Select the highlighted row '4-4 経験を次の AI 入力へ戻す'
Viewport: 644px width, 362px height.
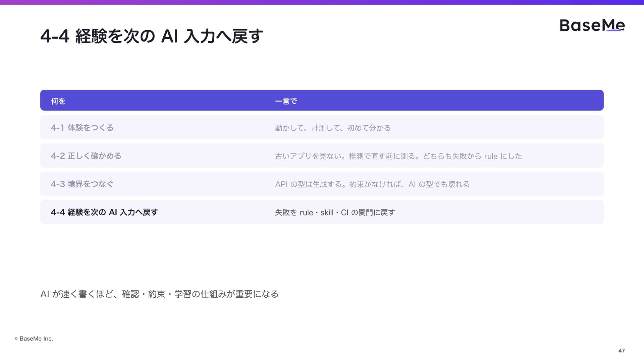tap(322, 212)
